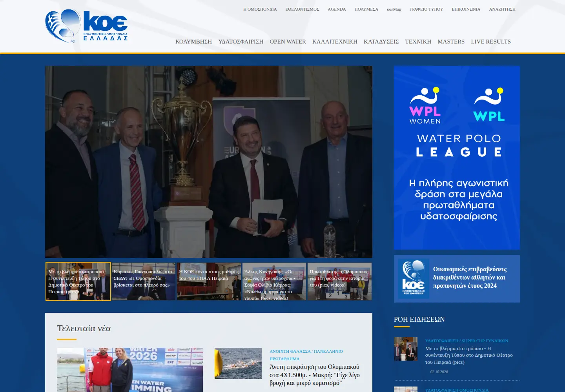Select slide thumbnail 'Πρωταθλητής ο Ολυμπιακός'

point(339,281)
